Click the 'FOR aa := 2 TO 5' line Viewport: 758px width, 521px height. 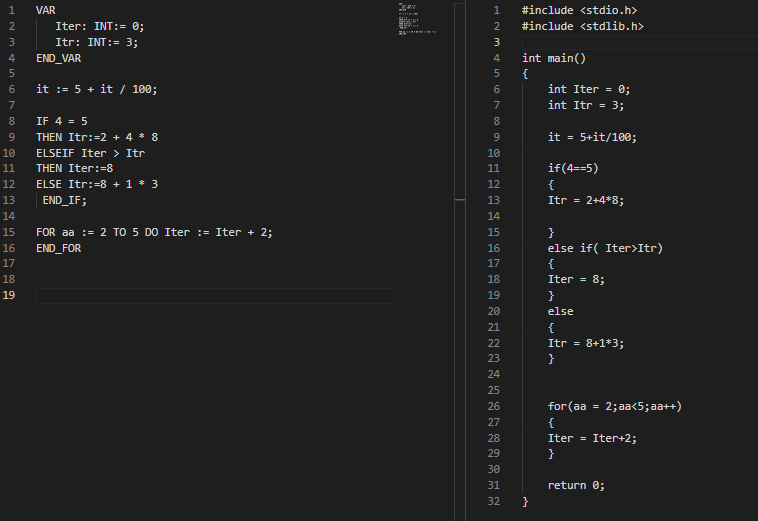coord(154,232)
